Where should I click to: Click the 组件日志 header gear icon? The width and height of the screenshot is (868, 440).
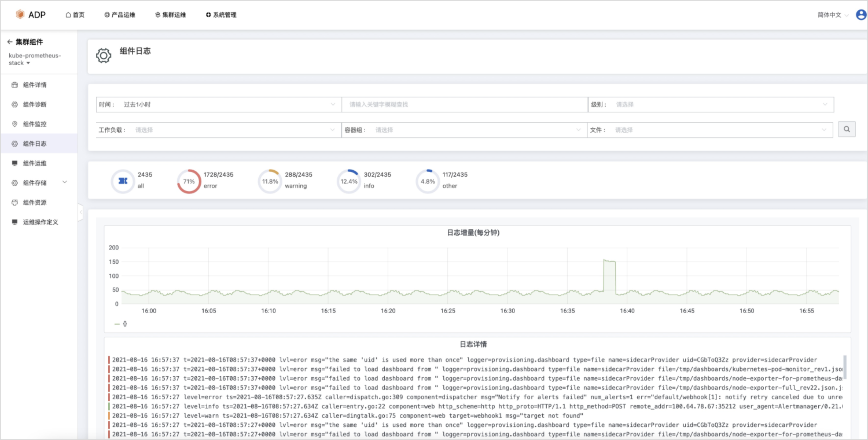[x=103, y=56]
